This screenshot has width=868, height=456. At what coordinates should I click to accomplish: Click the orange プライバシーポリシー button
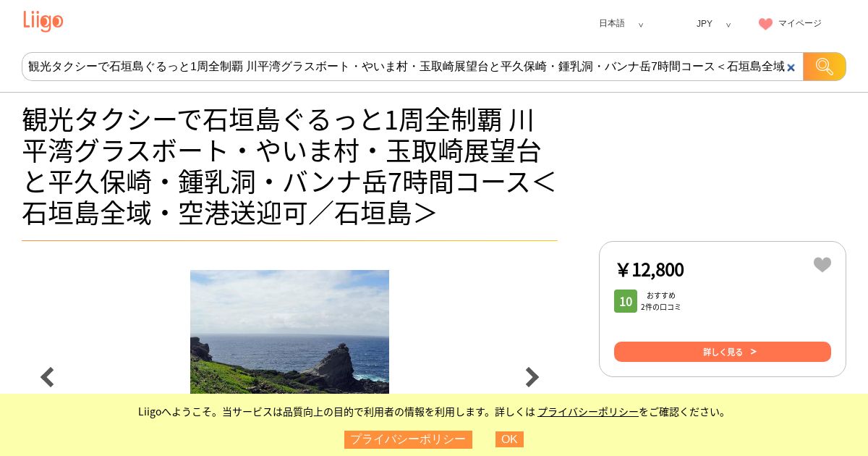[x=408, y=439]
